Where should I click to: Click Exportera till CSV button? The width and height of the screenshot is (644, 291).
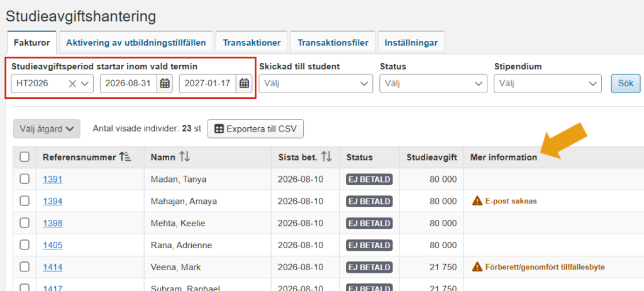pos(255,129)
